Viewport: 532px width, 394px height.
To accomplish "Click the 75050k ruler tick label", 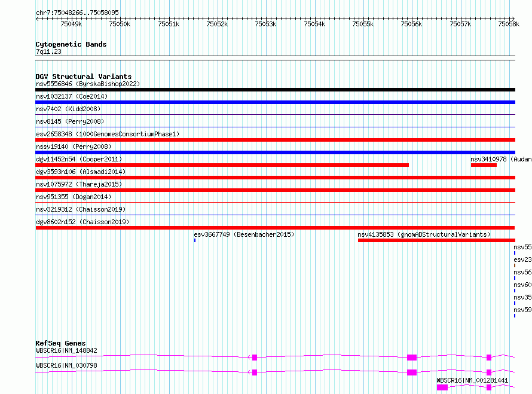I will coord(120,24).
